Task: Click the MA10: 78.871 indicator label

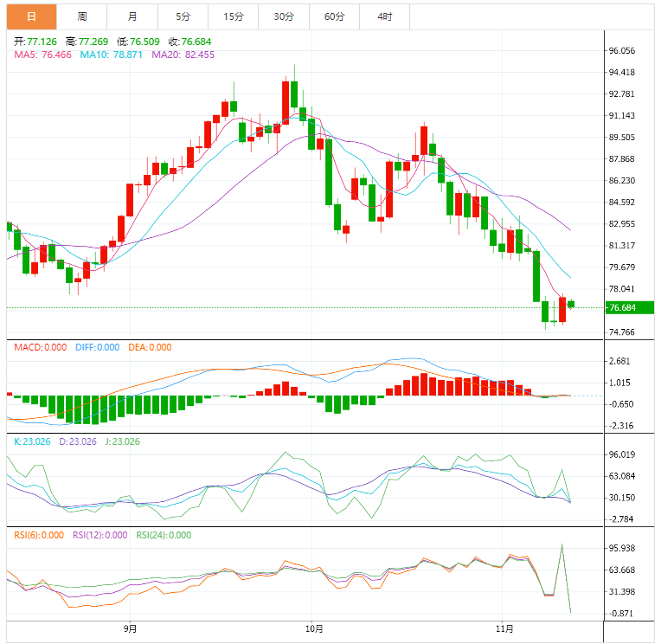Action: (112, 55)
